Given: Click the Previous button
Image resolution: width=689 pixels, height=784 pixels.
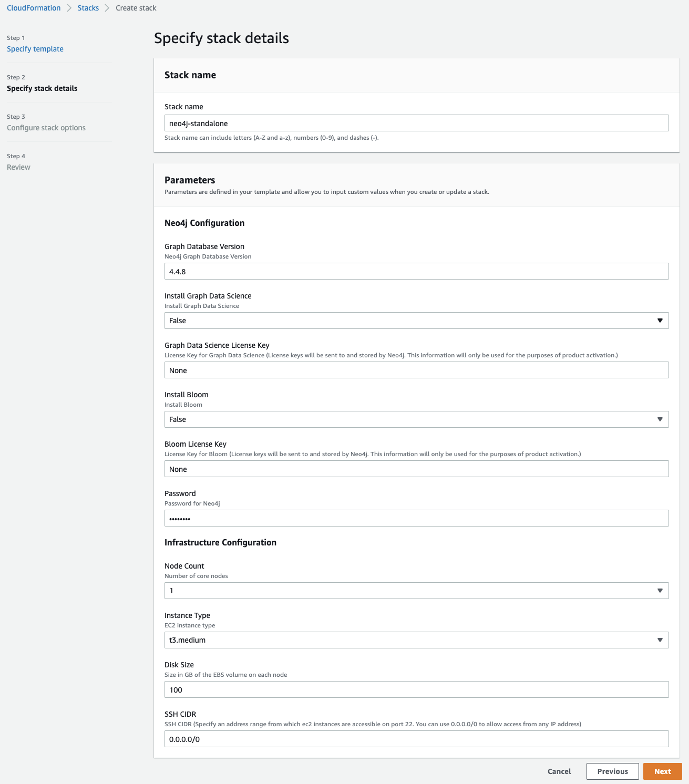Looking at the screenshot, I should (x=612, y=771).
